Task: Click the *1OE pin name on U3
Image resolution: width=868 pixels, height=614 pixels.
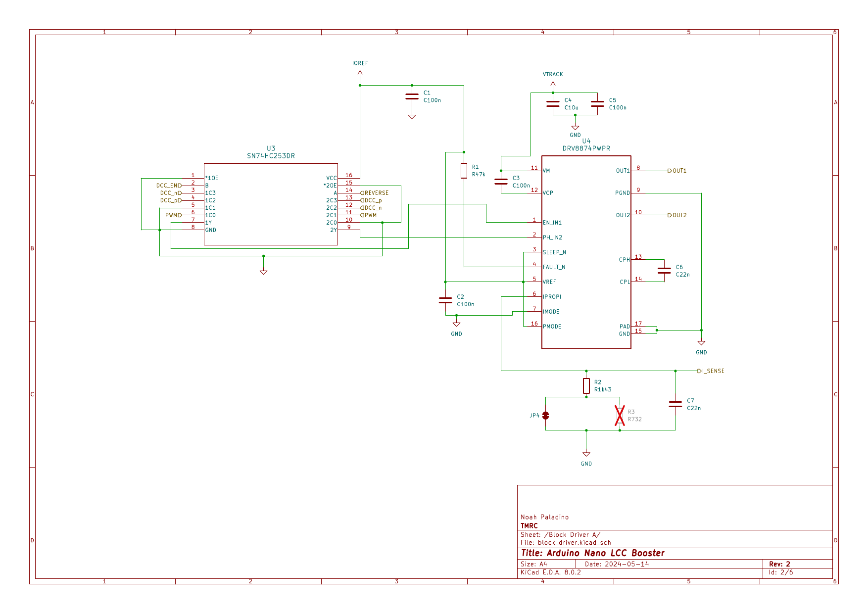Action: coord(212,178)
